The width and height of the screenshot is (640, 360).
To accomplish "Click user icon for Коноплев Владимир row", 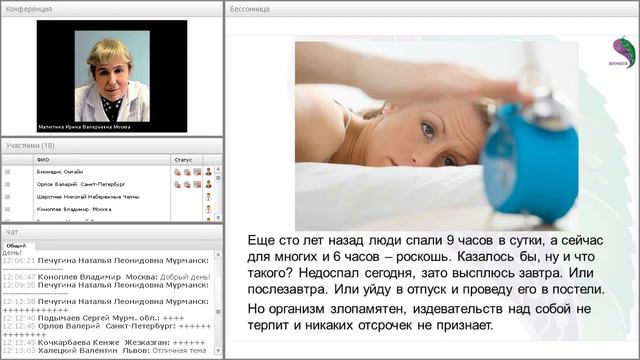I will pyautogui.click(x=209, y=209).
